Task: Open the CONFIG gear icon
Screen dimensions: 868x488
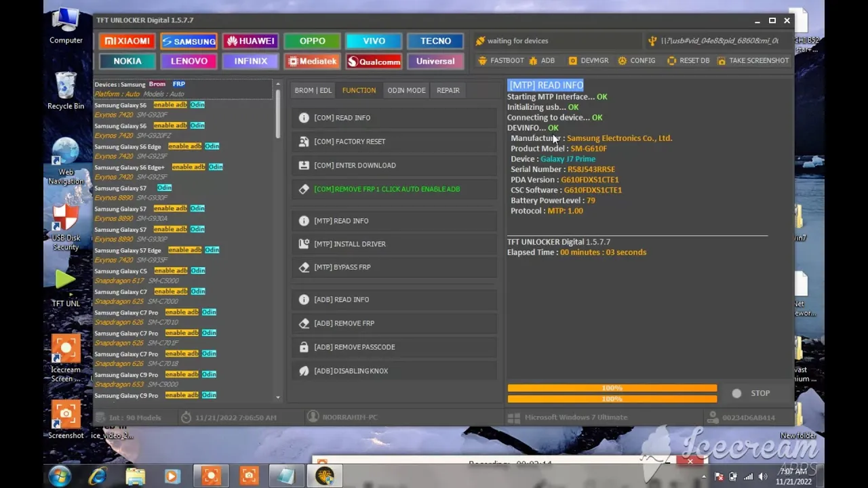Action: pyautogui.click(x=623, y=60)
